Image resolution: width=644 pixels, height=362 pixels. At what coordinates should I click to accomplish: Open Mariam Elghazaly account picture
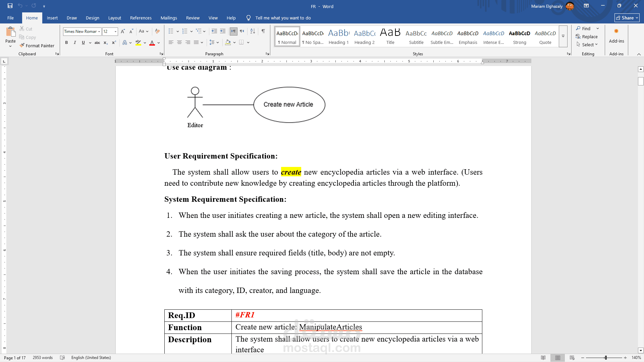570,6
